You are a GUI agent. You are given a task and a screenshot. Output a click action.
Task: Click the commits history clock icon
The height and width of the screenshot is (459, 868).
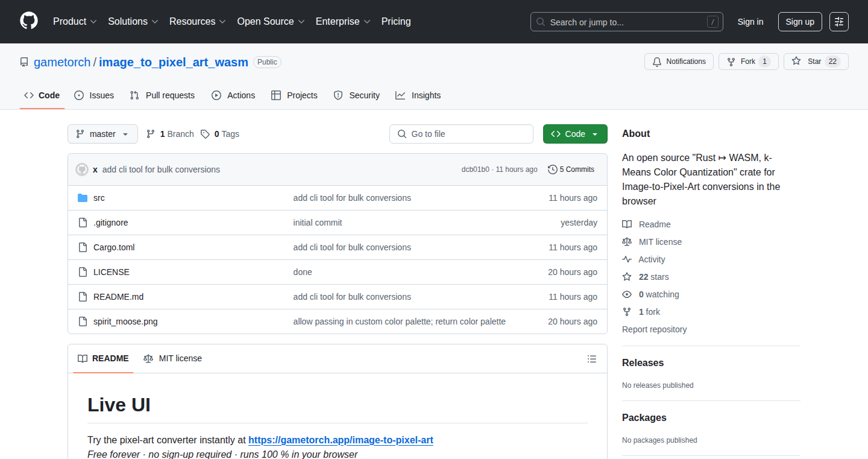552,169
